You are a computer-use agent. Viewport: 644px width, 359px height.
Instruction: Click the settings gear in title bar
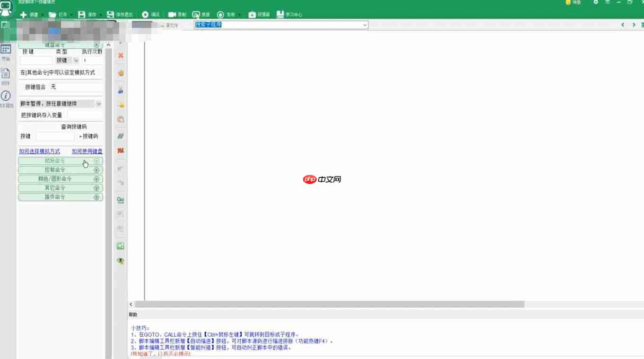pyautogui.click(x=596, y=2)
